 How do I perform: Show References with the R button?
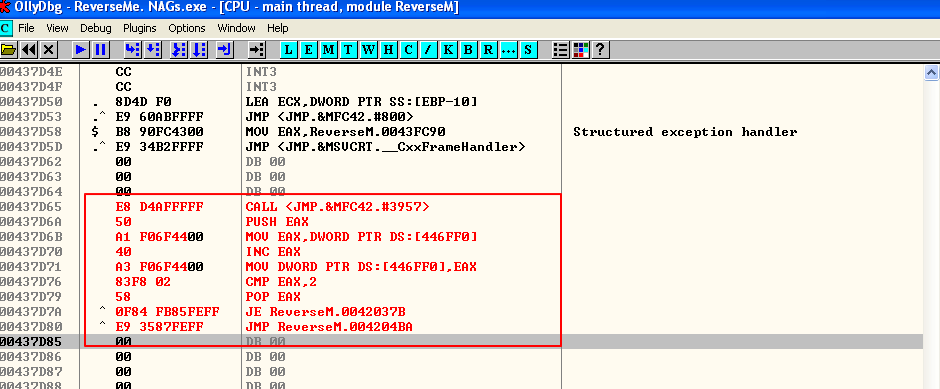488,50
